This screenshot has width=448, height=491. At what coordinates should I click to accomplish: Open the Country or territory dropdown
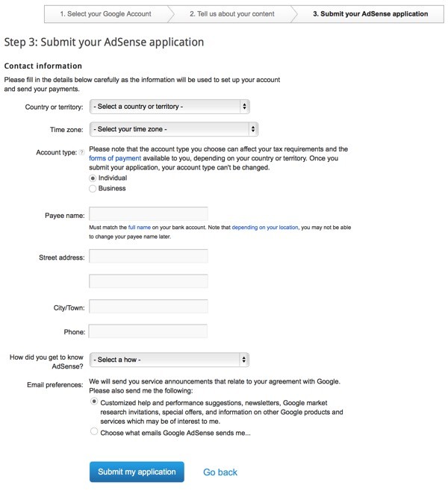pyautogui.click(x=169, y=107)
